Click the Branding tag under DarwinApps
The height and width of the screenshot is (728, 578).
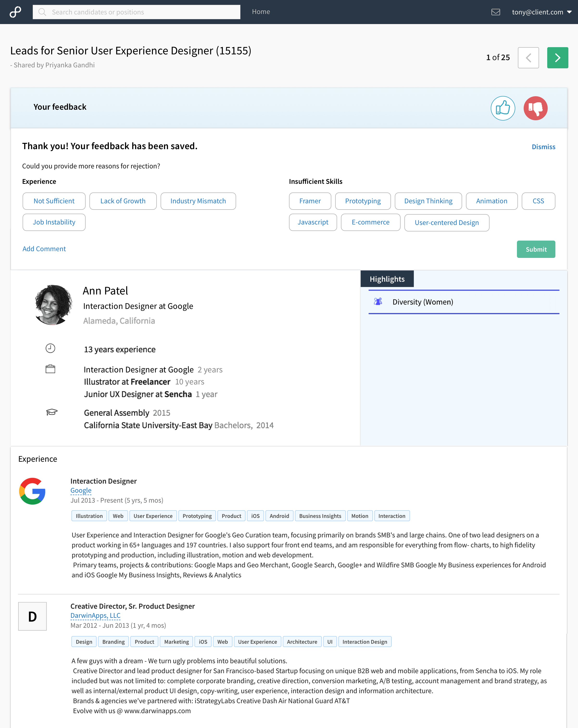pyautogui.click(x=113, y=642)
